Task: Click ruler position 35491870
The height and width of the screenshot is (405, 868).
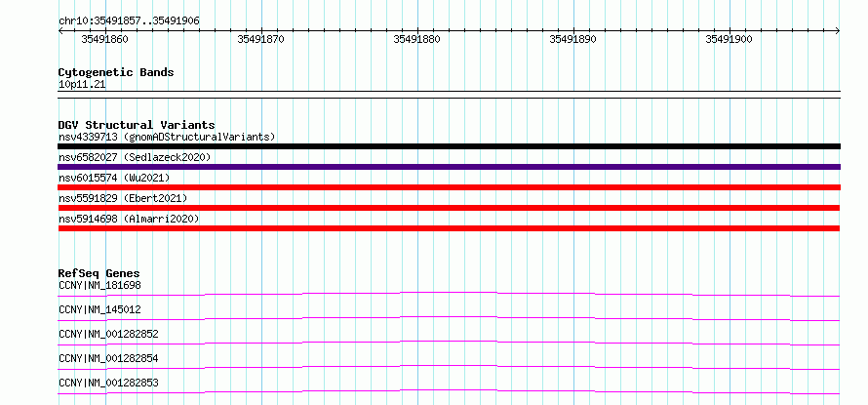Action: pos(260,39)
